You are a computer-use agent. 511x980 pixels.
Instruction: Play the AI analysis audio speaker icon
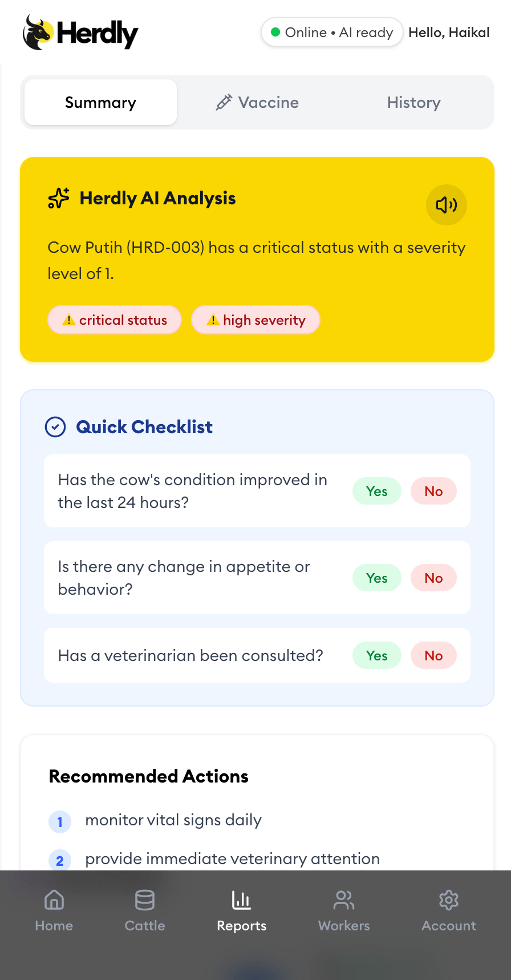click(446, 205)
